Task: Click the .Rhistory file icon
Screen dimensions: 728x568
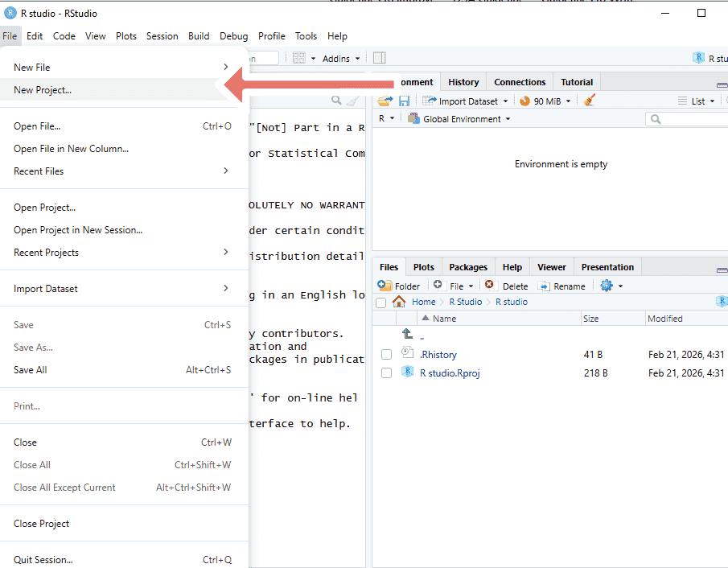Action: point(407,352)
